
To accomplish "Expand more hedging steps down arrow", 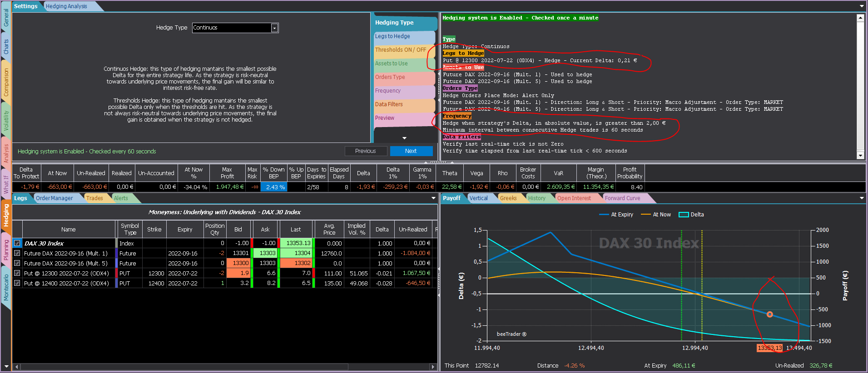I will (x=404, y=138).
